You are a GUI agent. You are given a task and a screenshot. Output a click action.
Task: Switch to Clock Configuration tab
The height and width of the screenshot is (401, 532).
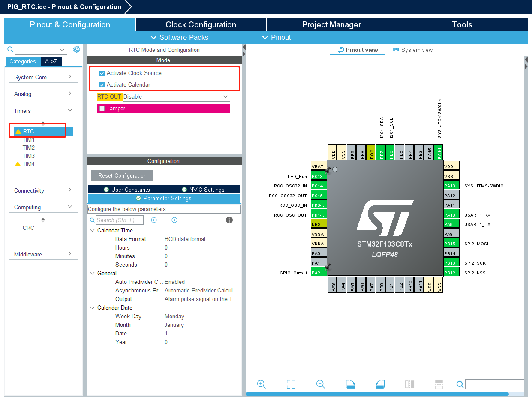point(201,24)
